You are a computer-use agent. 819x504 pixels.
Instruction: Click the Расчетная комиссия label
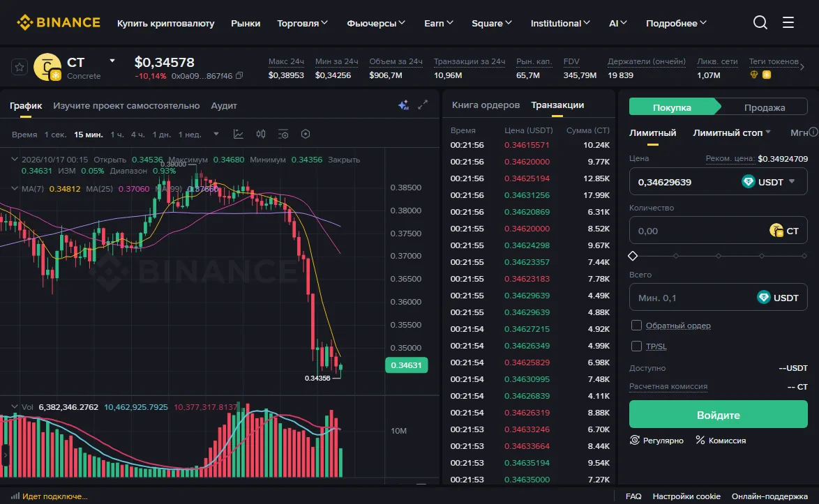coord(668,387)
